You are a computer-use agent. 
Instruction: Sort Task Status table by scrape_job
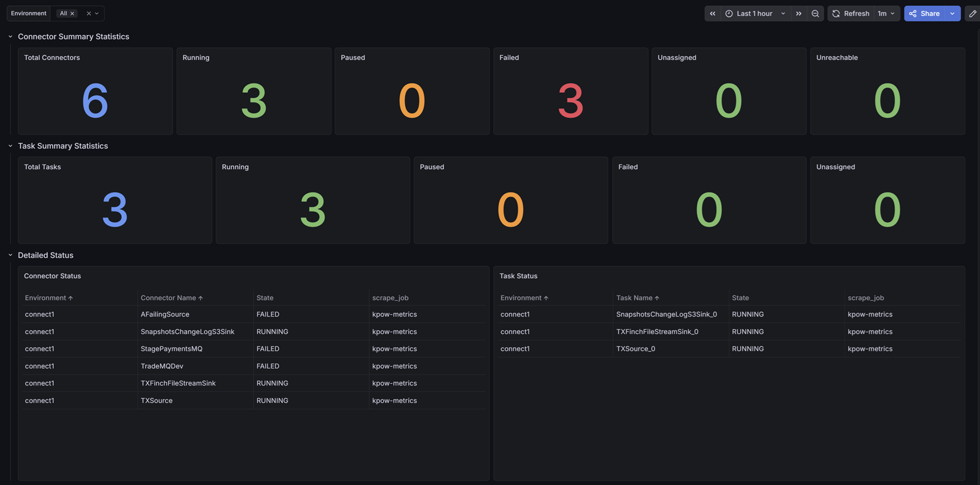[866, 297]
